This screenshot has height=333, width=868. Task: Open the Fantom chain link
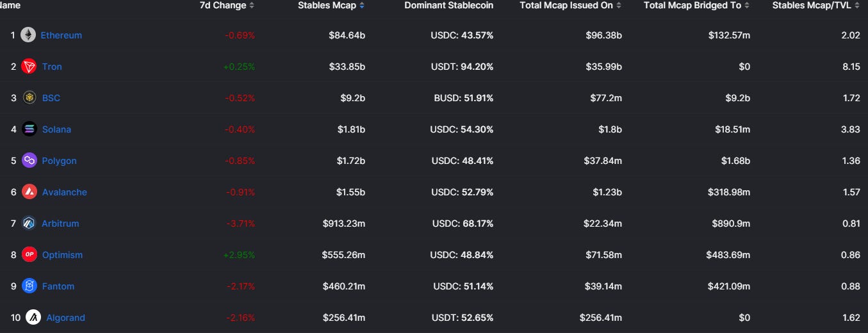point(58,286)
